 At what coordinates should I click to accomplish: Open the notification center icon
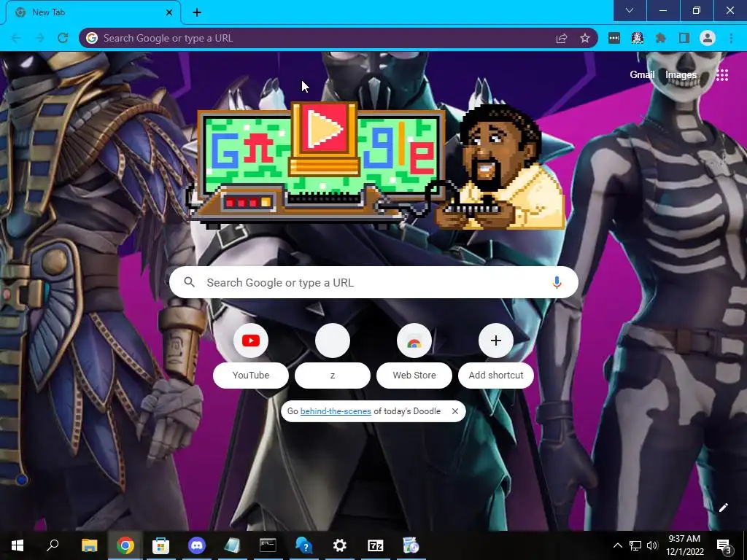pos(724,545)
